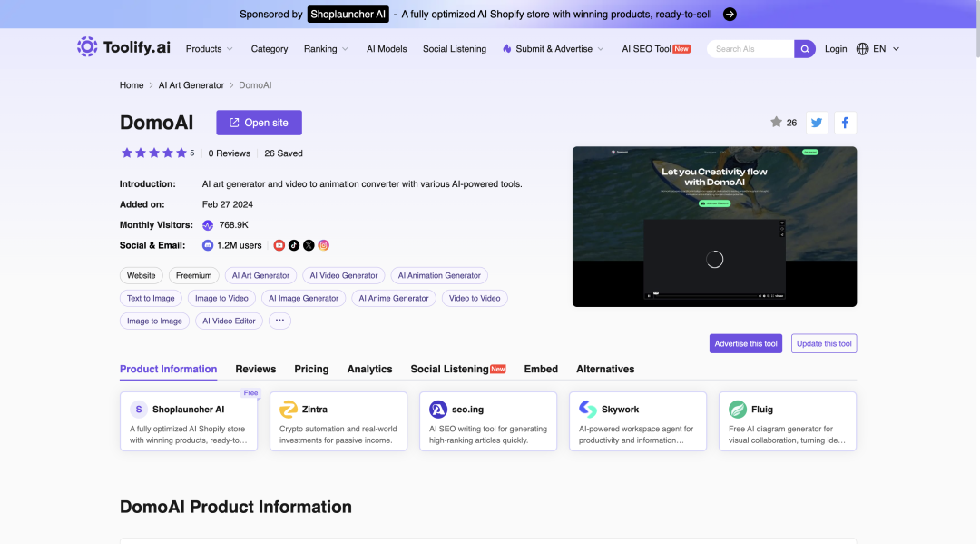Image resolution: width=980 pixels, height=544 pixels.
Task: Select the Image to Video tag
Action: point(221,298)
